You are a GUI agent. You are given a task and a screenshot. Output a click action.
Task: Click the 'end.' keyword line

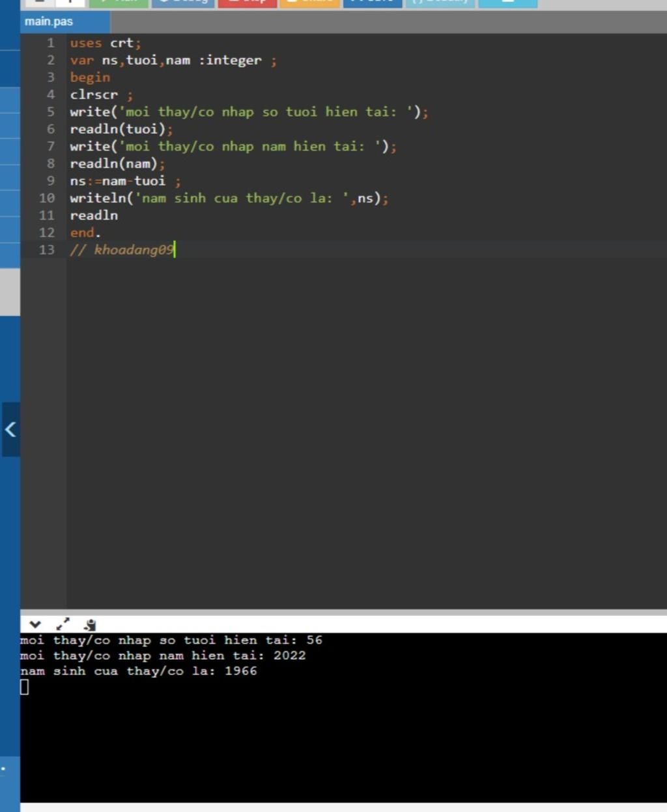click(x=85, y=233)
